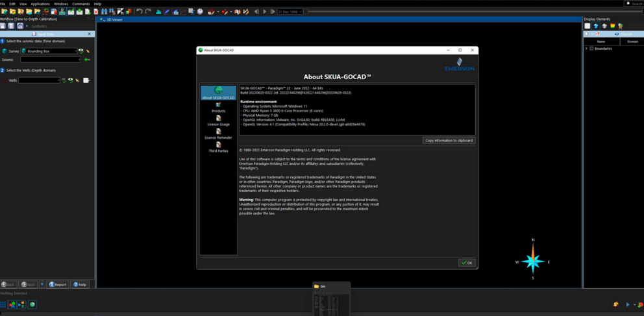
Task: Click the step forward animation button
Action: pyautogui.click(x=273, y=12)
